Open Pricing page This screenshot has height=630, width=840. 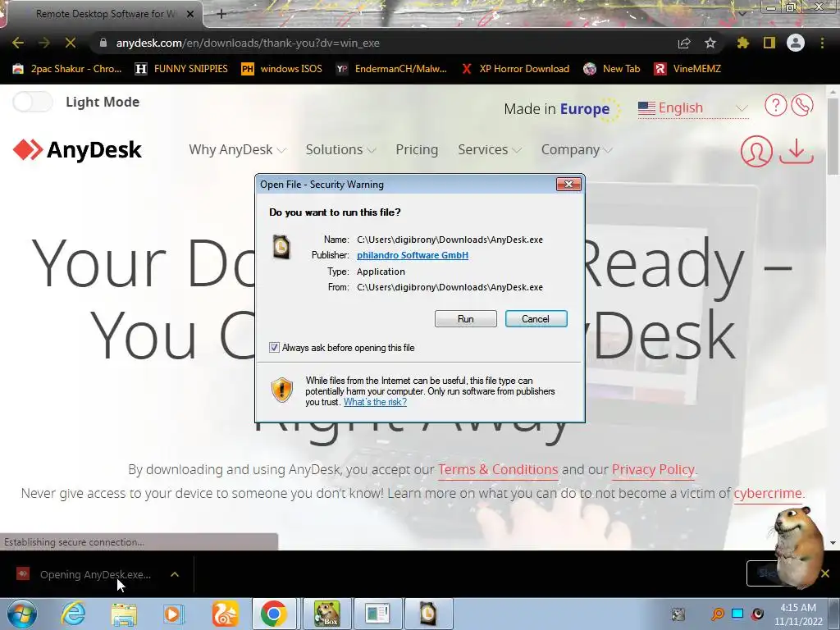pos(417,150)
